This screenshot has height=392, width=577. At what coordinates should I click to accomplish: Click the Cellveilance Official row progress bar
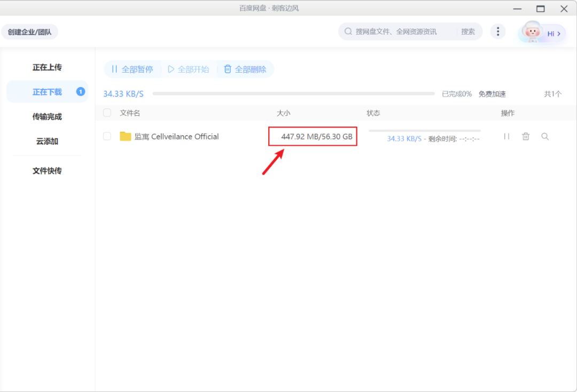(425, 130)
